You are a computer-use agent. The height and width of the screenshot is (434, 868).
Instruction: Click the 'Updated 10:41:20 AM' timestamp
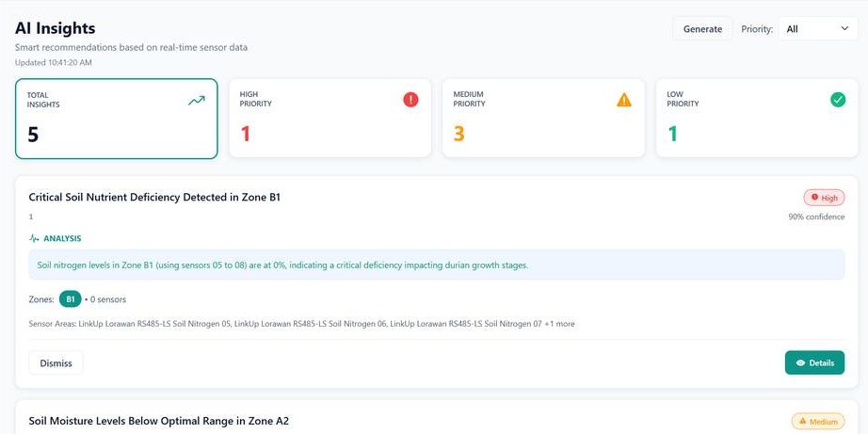point(53,62)
